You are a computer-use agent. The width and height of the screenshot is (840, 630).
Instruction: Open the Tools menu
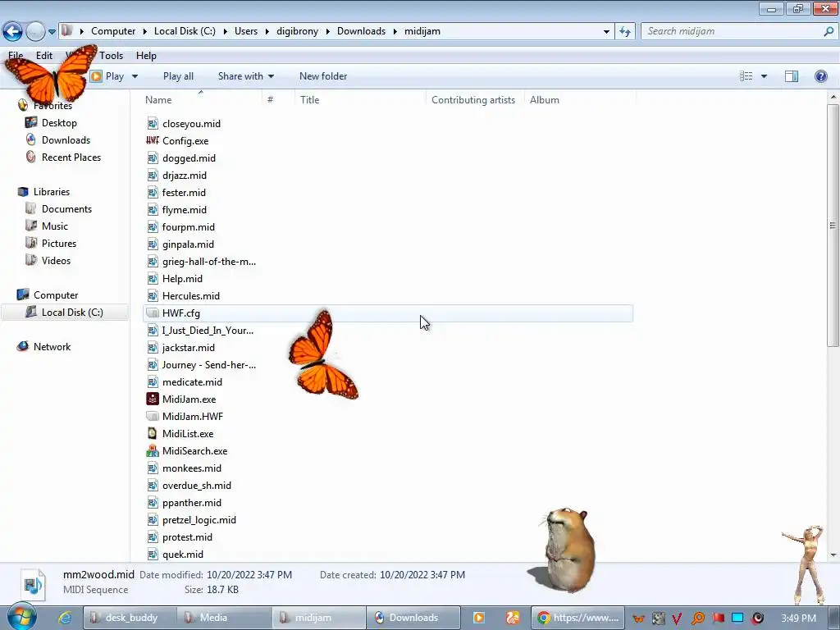coord(111,55)
